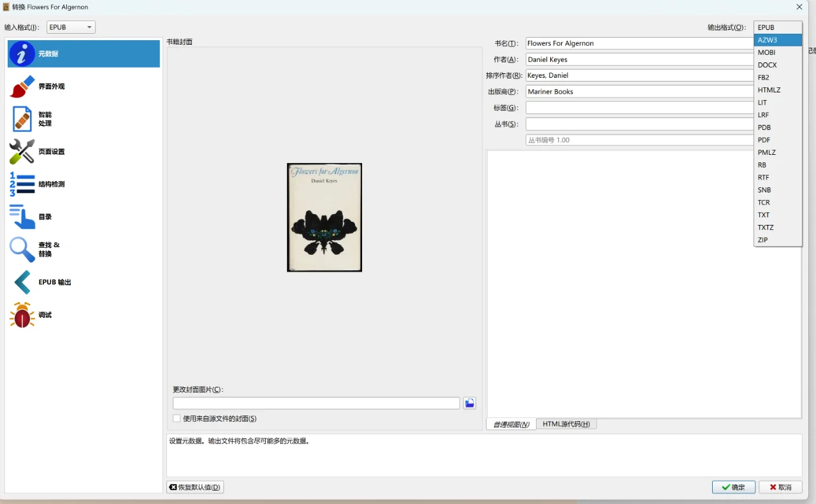This screenshot has width=816, height=504.
Task: Click the 更改封面图片 path field
Action: click(x=316, y=403)
